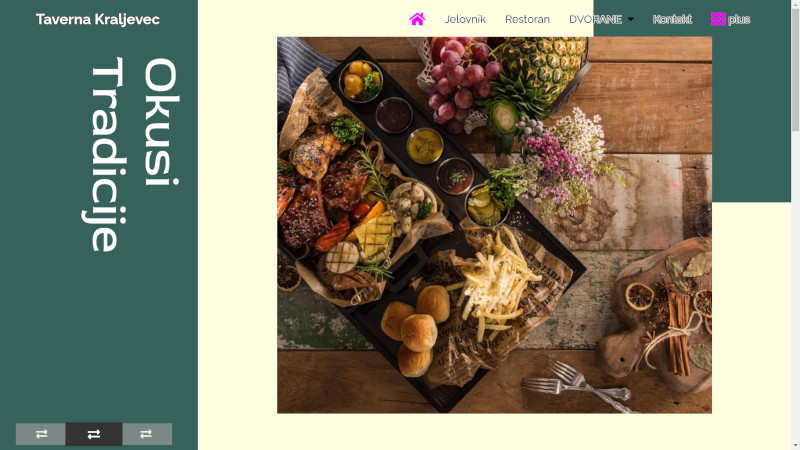Click the Taverna Kraljevec site title

97,19
